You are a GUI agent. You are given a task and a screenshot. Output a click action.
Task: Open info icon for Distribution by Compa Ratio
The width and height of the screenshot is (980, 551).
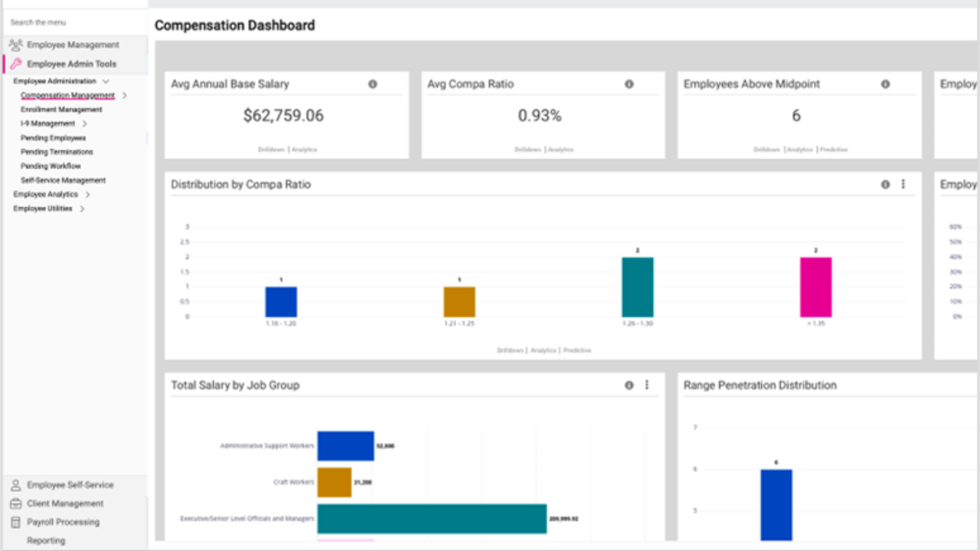(886, 184)
